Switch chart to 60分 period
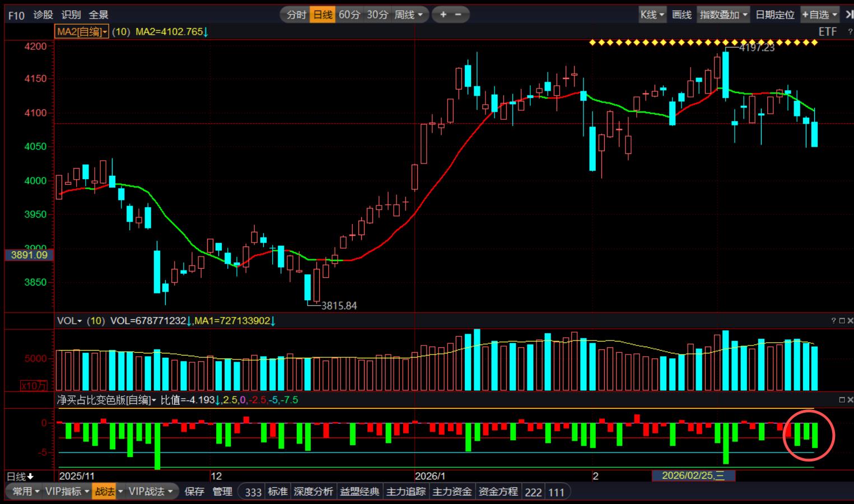This screenshot has height=504, width=854. tap(349, 15)
